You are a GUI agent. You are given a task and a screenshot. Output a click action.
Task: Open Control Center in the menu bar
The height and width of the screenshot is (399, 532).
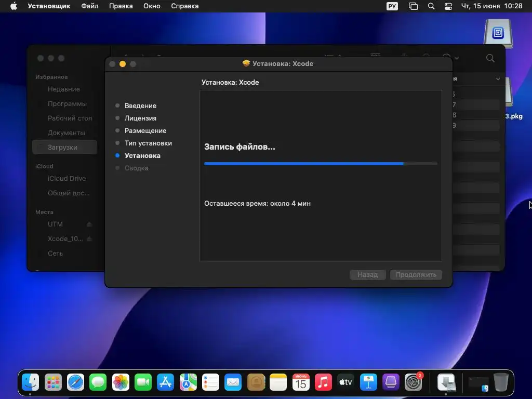click(448, 6)
